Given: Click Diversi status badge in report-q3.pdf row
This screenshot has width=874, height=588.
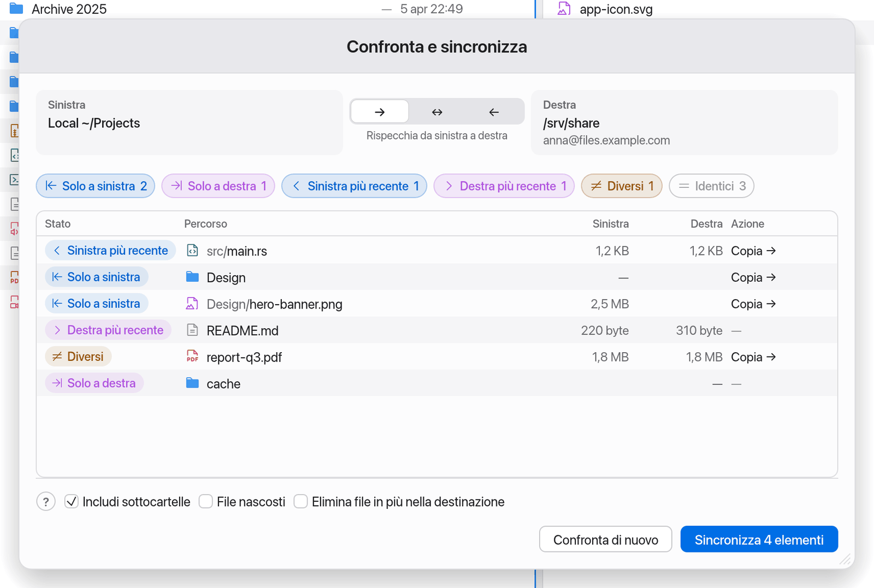Looking at the screenshot, I should point(78,357).
